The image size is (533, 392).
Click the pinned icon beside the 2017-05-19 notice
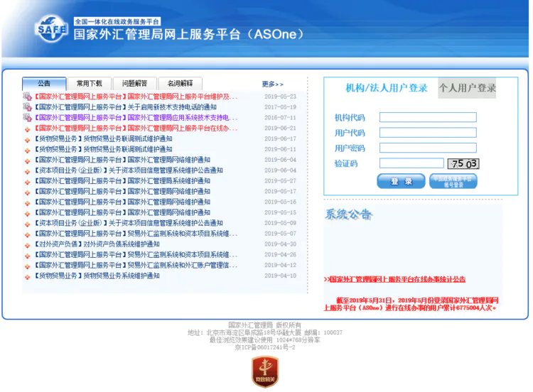click(27, 107)
